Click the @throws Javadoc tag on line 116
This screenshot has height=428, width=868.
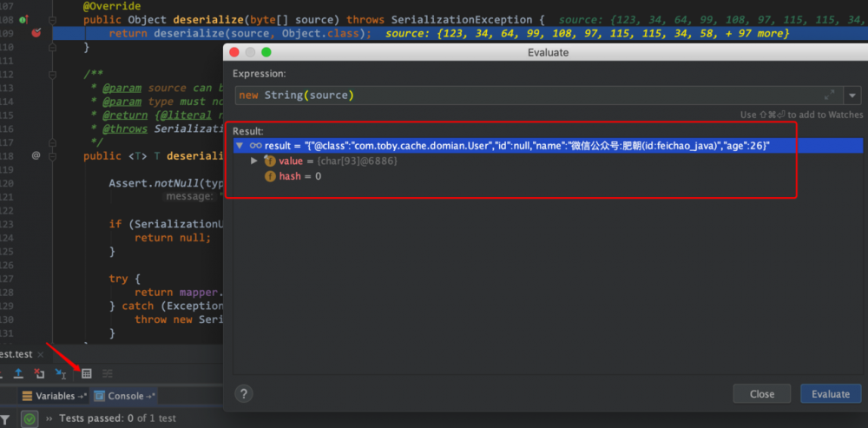(x=125, y=128)
